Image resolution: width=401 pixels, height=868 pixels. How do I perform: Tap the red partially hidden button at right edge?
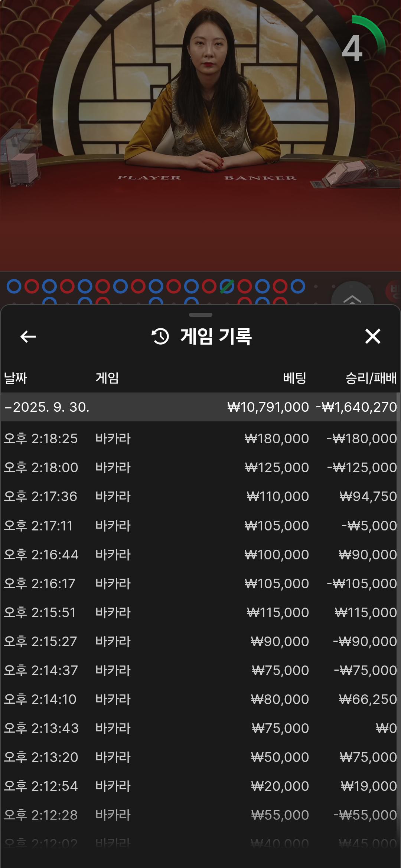[x=394, y=291]
